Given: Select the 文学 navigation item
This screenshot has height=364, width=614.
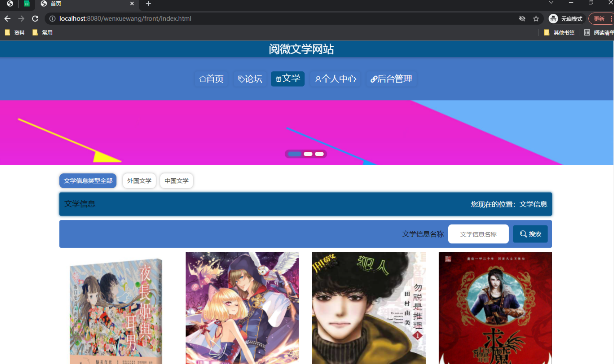Looking at the screenshot, I should pos(288,79).
